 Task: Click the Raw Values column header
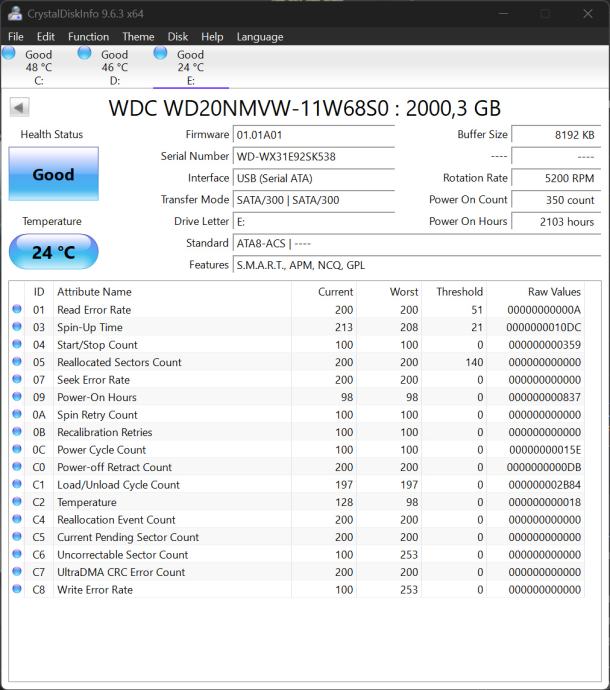(x=536, y=292)
